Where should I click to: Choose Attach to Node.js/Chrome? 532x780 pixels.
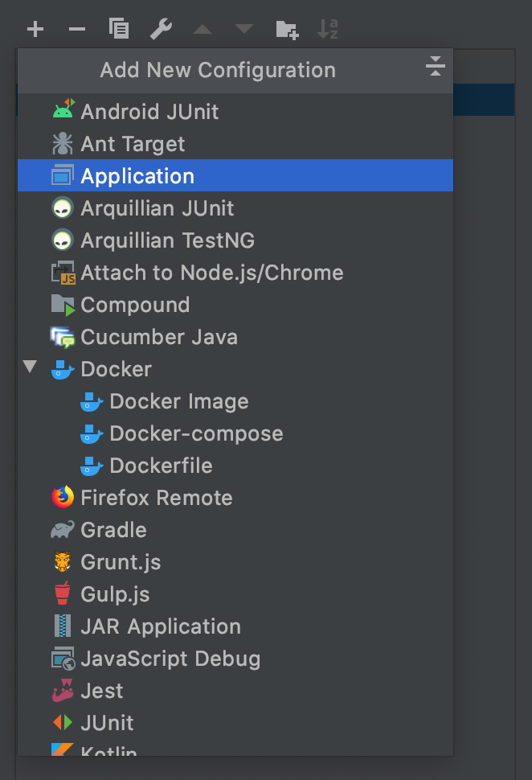pos(235,273)
